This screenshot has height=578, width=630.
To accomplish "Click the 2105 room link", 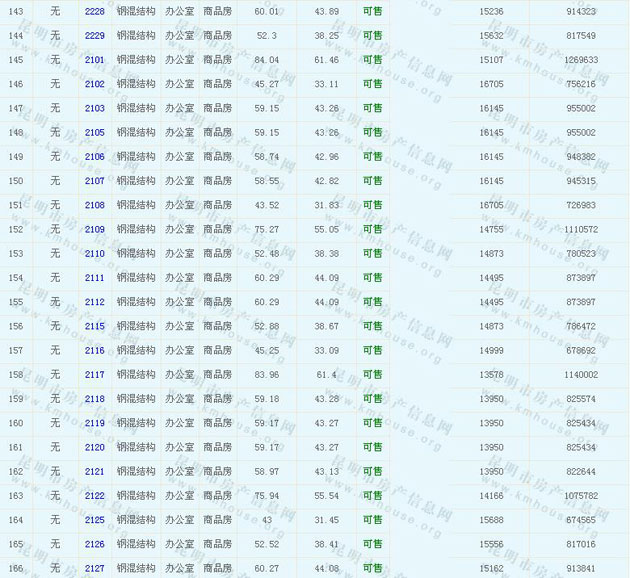I will pos(95,132).
